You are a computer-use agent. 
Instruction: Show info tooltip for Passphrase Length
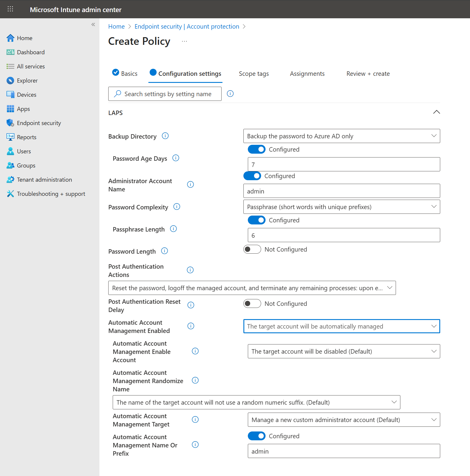tap(173, 229)
